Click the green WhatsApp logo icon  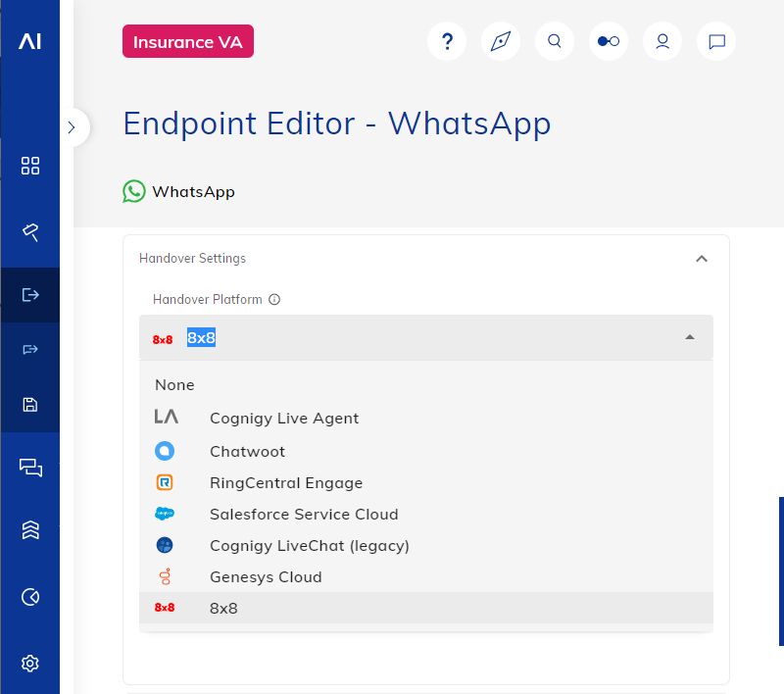click(134, 191)
